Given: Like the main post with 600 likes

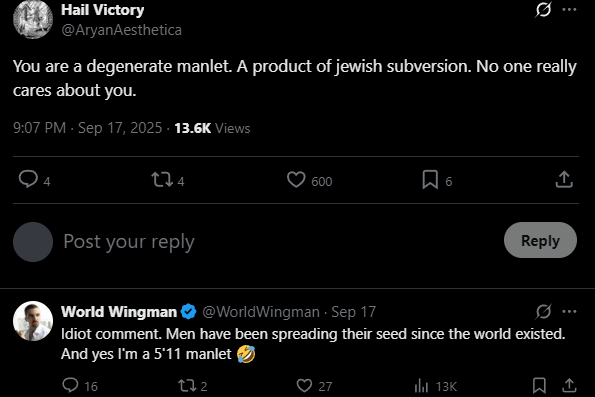Looking at the screenshot, I should 296,179.
